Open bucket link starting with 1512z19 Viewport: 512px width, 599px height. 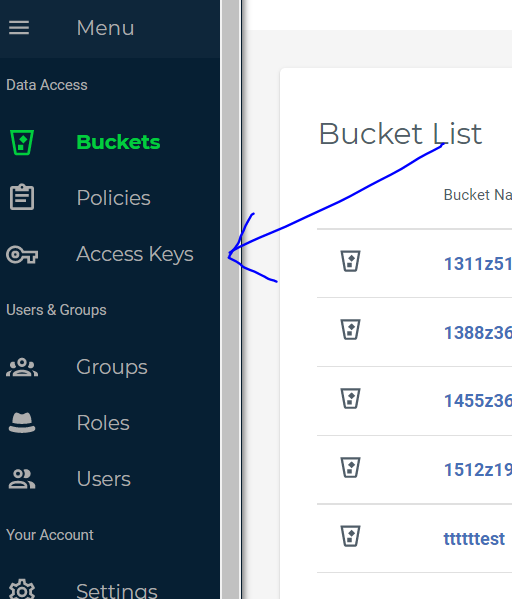[478, 469]
